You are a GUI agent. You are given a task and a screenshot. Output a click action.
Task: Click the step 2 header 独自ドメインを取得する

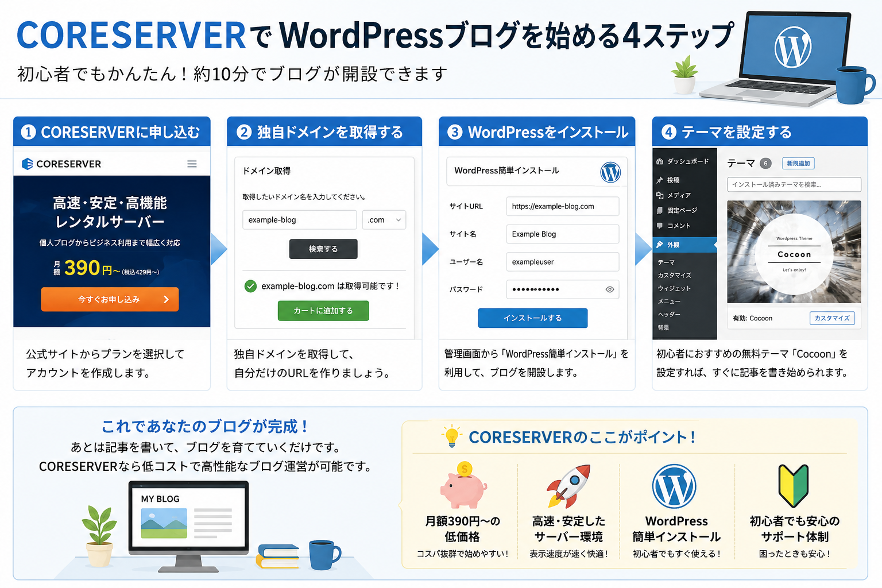(324, 131)
